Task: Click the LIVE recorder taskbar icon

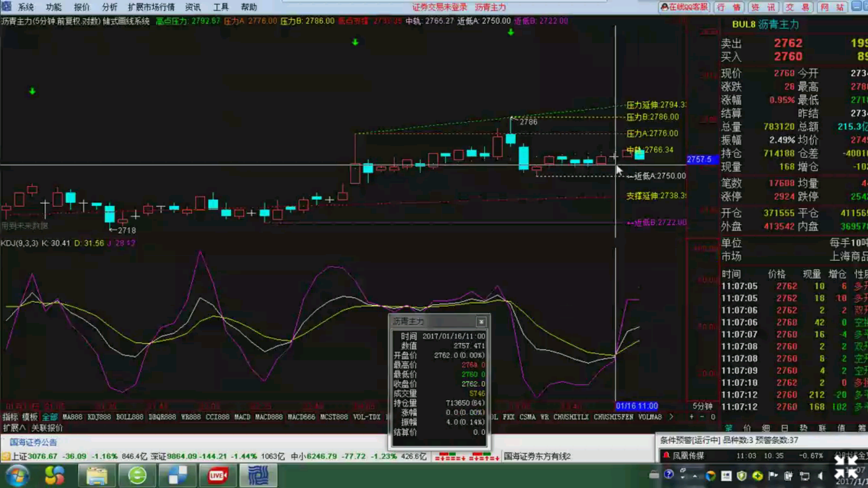Action: pyautogui.click(x=218, y=476)
